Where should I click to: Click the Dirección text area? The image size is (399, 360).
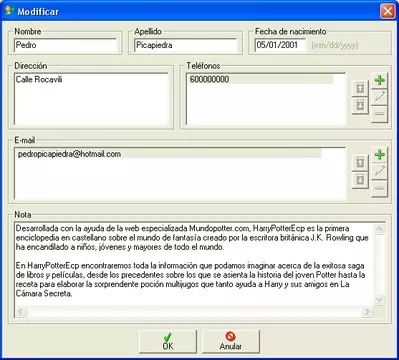(x=91, y=99)
